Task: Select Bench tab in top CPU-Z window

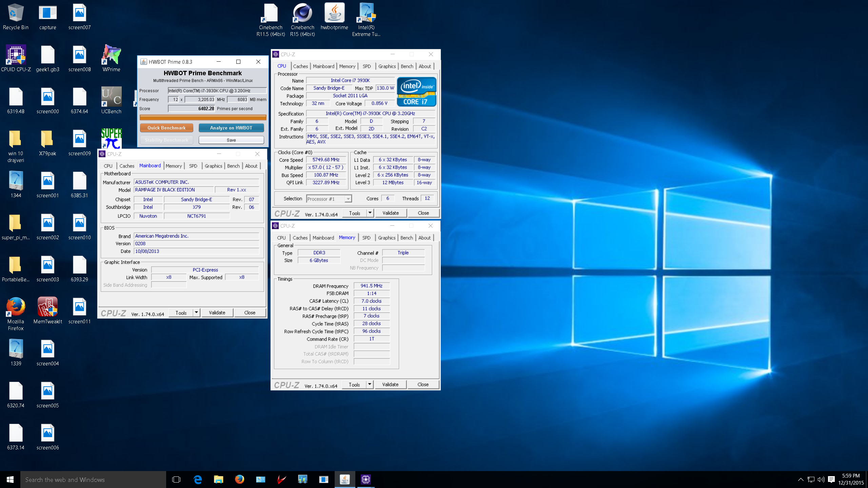Action: [x=407, y=66]
